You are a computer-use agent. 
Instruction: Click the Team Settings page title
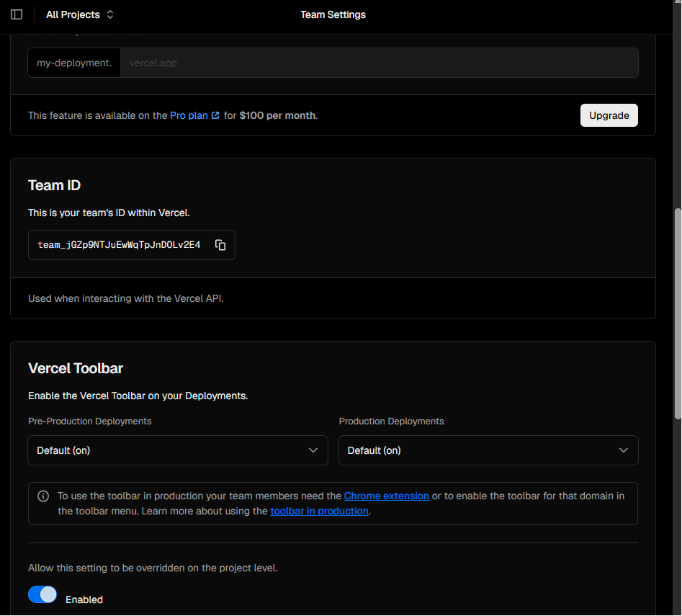coord(333,15)
